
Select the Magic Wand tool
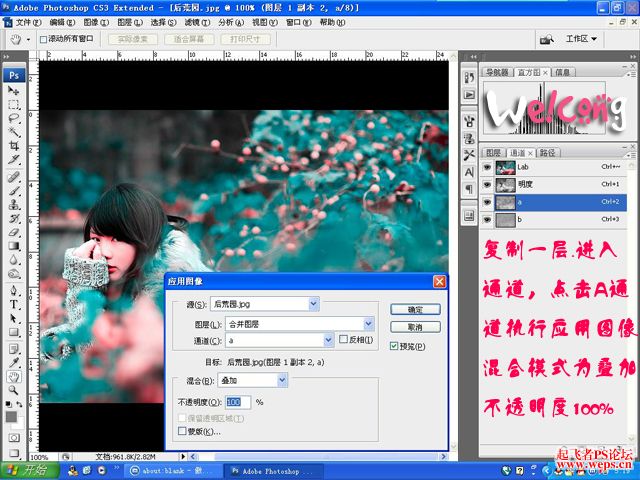14,132
